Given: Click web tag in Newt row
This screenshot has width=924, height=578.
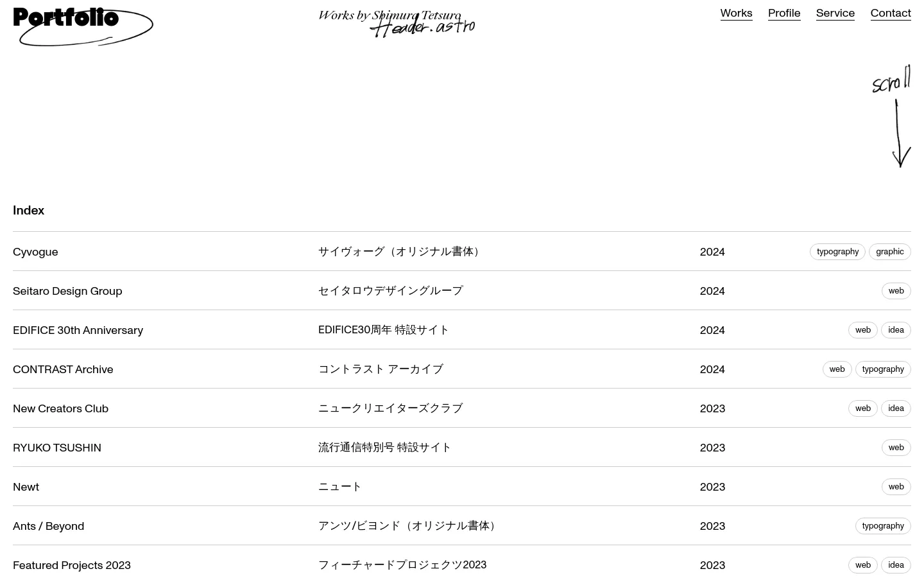Looking at the screenshot, I should point(896,487).
